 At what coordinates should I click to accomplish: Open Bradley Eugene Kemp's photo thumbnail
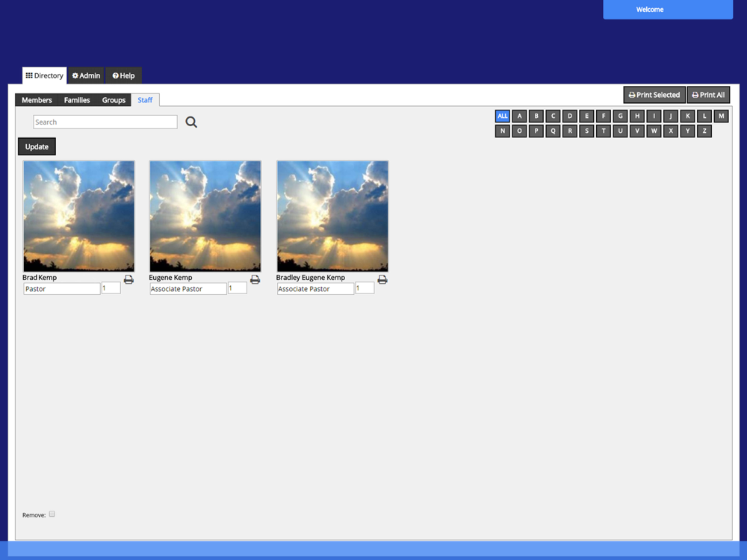332,217
